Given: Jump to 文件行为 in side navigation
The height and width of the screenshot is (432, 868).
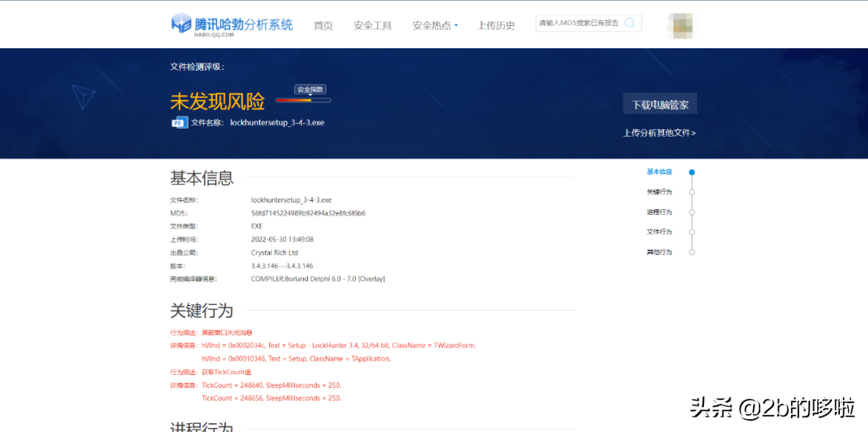Looking at the screenshot, I should pos(659,232).
